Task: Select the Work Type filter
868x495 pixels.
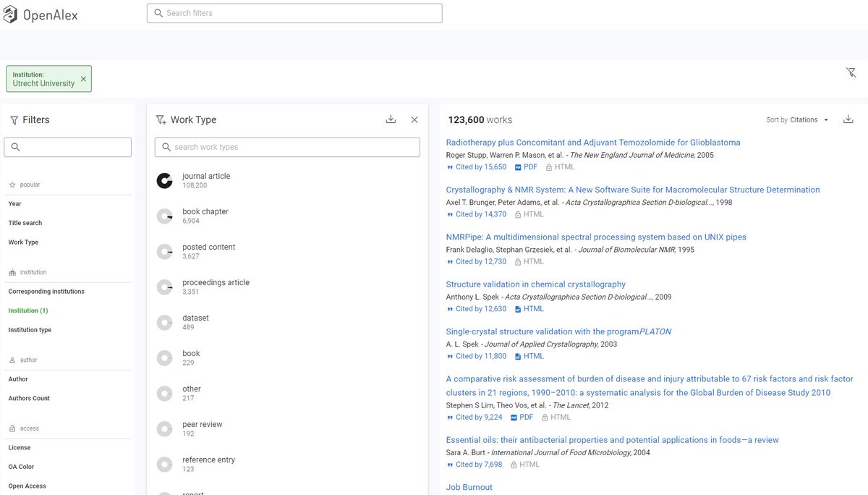Action: (23, 242)
